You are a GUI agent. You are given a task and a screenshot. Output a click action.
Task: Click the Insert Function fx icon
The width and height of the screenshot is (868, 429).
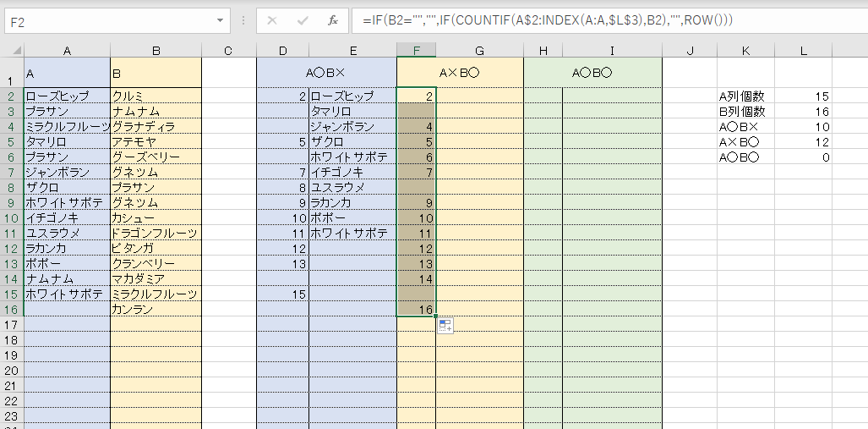(333, 20)
